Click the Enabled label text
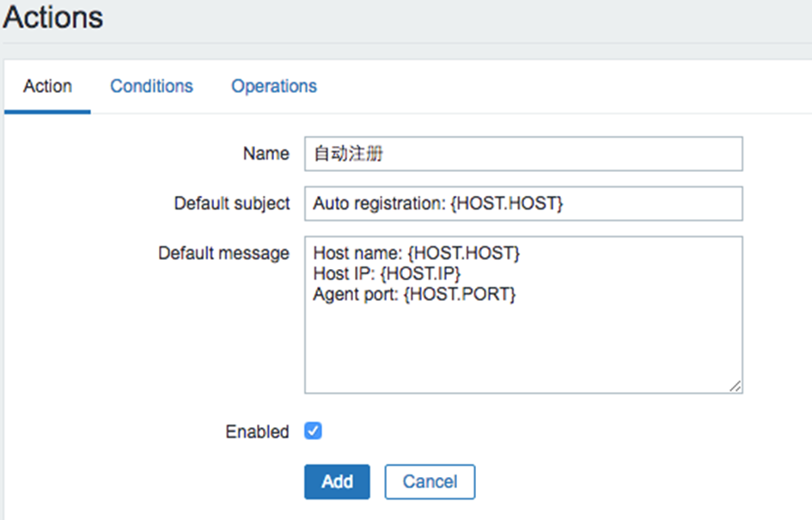Screen dimensions: 812x520 tap(258, 431)
